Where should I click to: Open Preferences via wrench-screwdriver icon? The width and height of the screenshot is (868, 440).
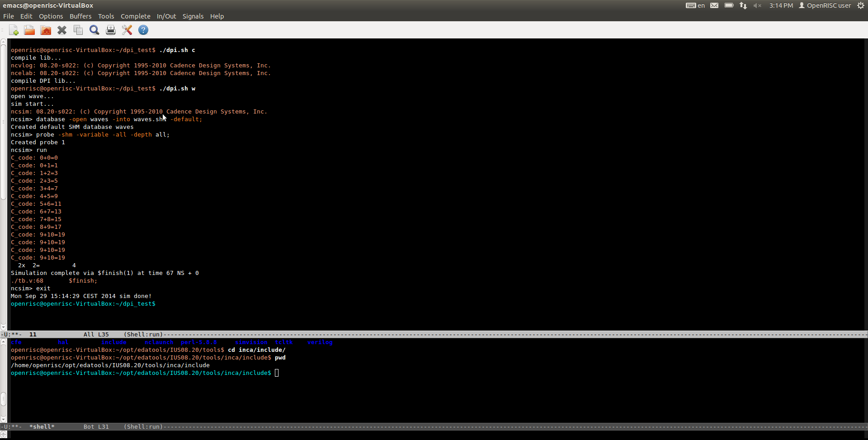tap(127, 30)
